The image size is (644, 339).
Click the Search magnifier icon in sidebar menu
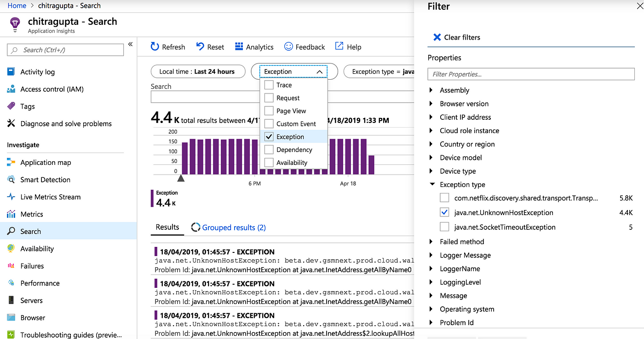pos(11,231)
